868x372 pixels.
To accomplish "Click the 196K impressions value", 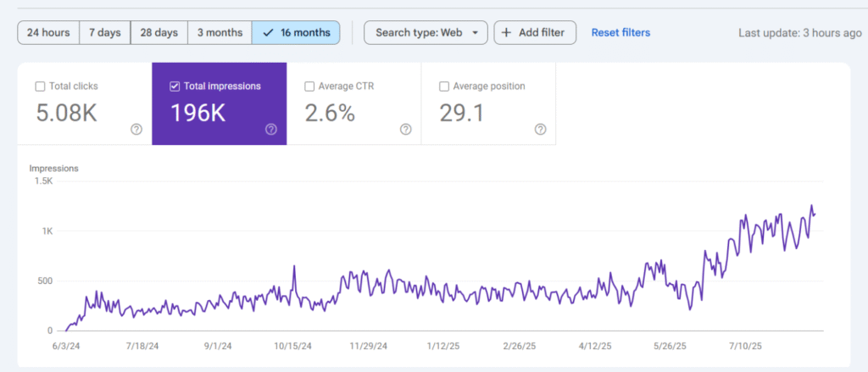I will 198,114.
